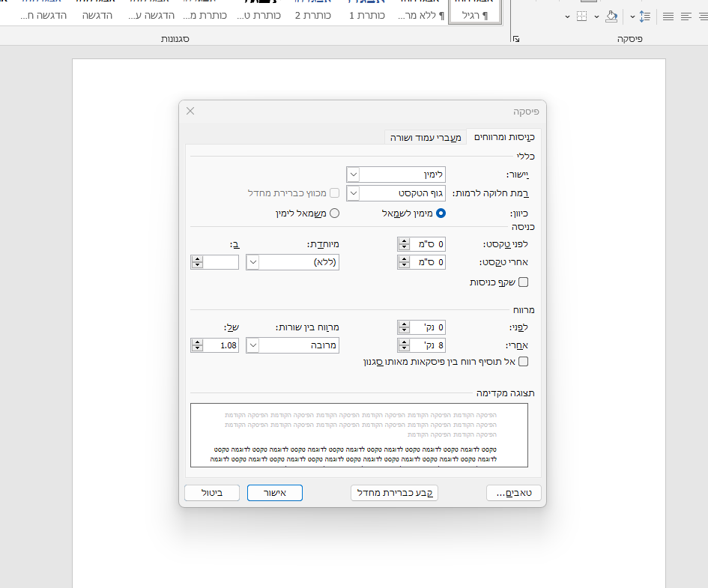Click down arrow of the ב: spinner
Viewport: 708px width, 588px height.
coord(197,265)
